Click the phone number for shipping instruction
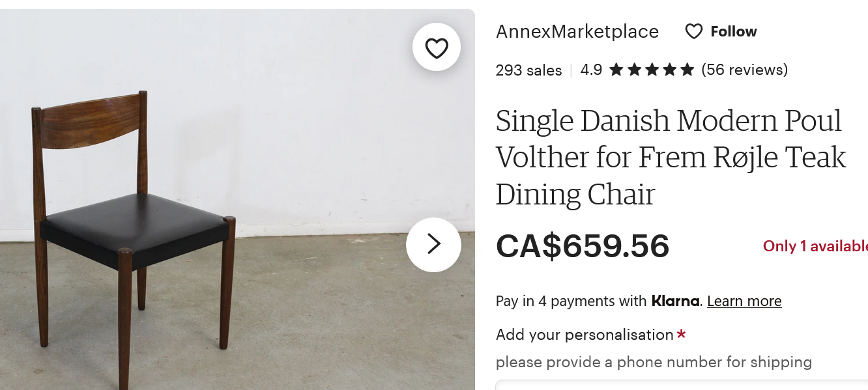This screenshot has height=390, width=868. point(654,362)
